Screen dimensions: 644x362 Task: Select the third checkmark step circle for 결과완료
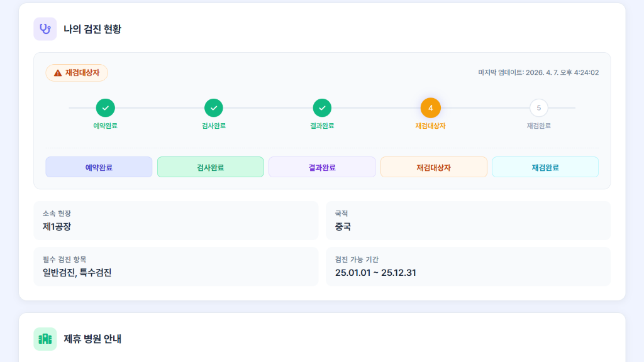click(322, 108)
